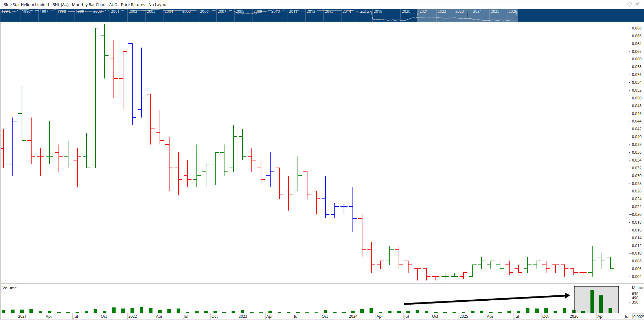Click the 2022 label on the date axis
Viewport: 644px width, 322px height.
133,316
